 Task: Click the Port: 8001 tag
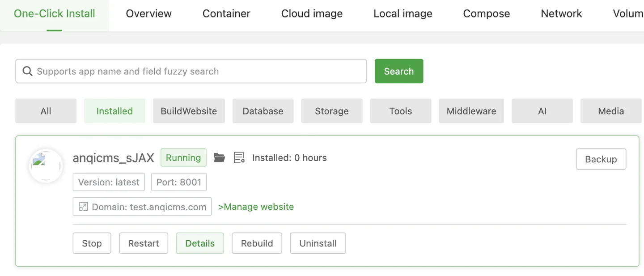(179, 182)
